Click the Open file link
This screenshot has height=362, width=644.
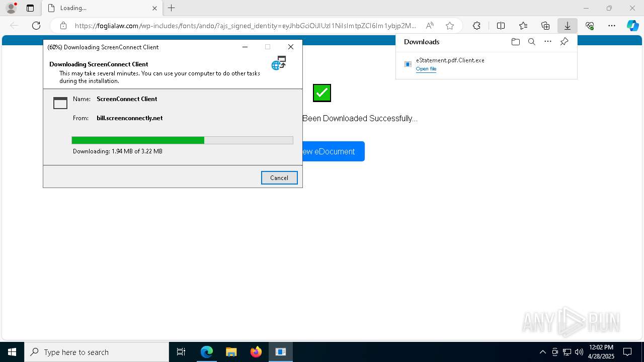click(426, 69)
